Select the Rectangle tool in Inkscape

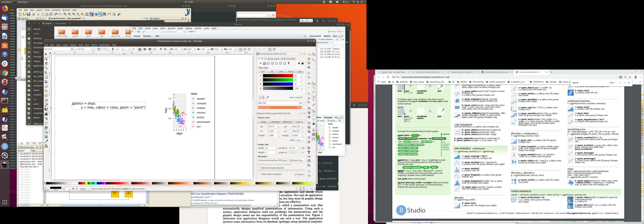(x=46, y=77)
